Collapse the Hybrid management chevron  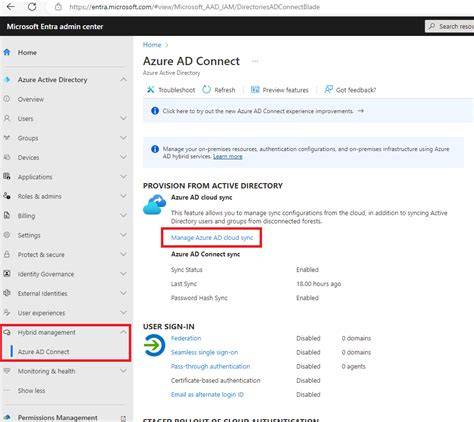pyautogui.click(x=123, y=332)
